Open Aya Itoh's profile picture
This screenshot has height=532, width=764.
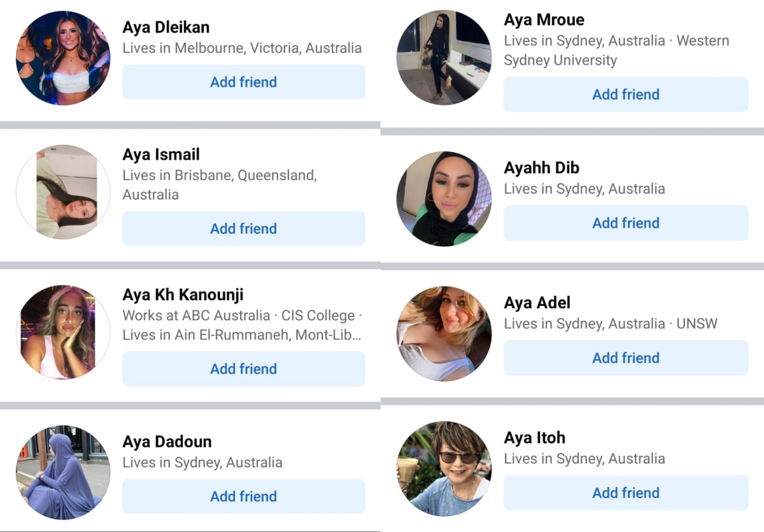[x=444, y=468]
